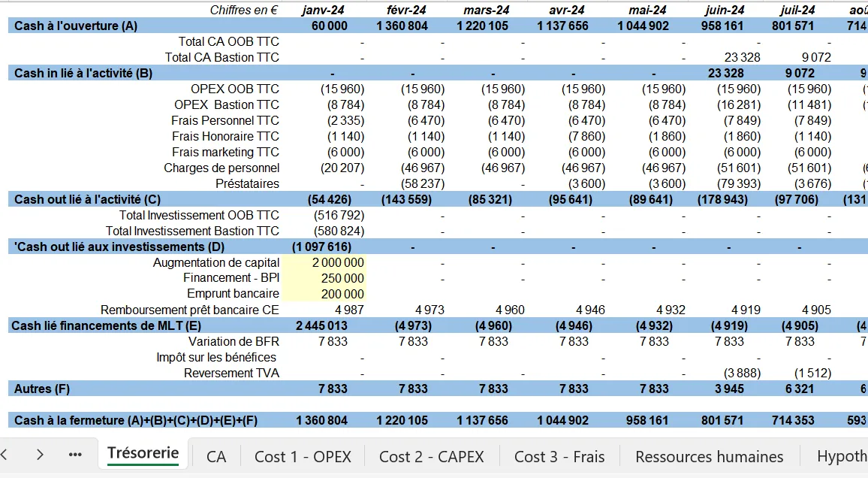Select the (3 888) Reversement TVA cell
Image resolution: width=868 pixels, height=478 pixels.
(x=742, y=374)
